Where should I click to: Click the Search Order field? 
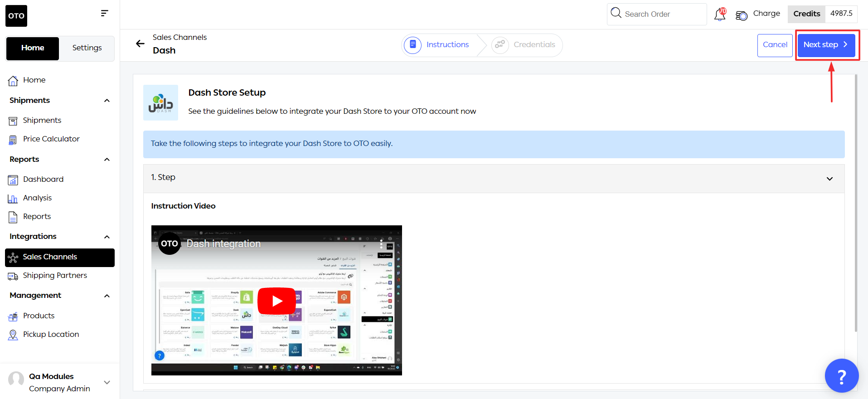click(x=657, y=14)
